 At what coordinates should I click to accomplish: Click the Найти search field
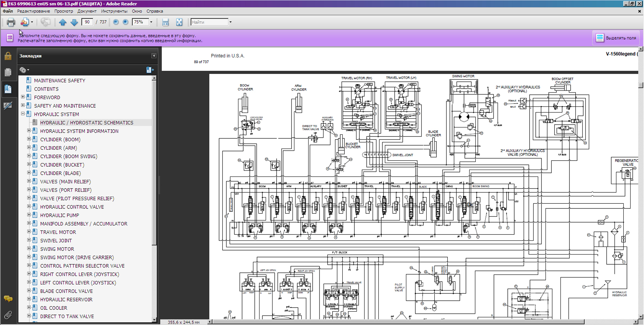209,22
